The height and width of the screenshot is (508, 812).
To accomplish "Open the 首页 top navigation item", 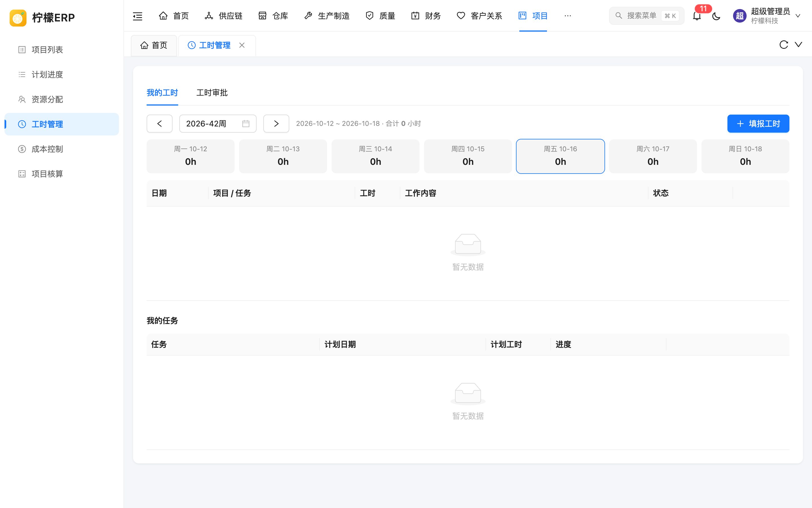I will [x=174, y=16].
